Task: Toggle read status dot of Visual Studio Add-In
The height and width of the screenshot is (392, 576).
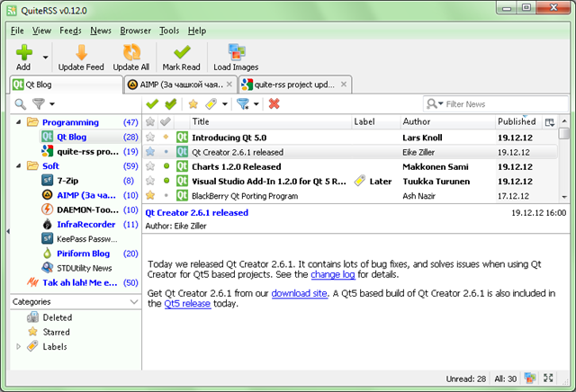Action: coord(166,181)
